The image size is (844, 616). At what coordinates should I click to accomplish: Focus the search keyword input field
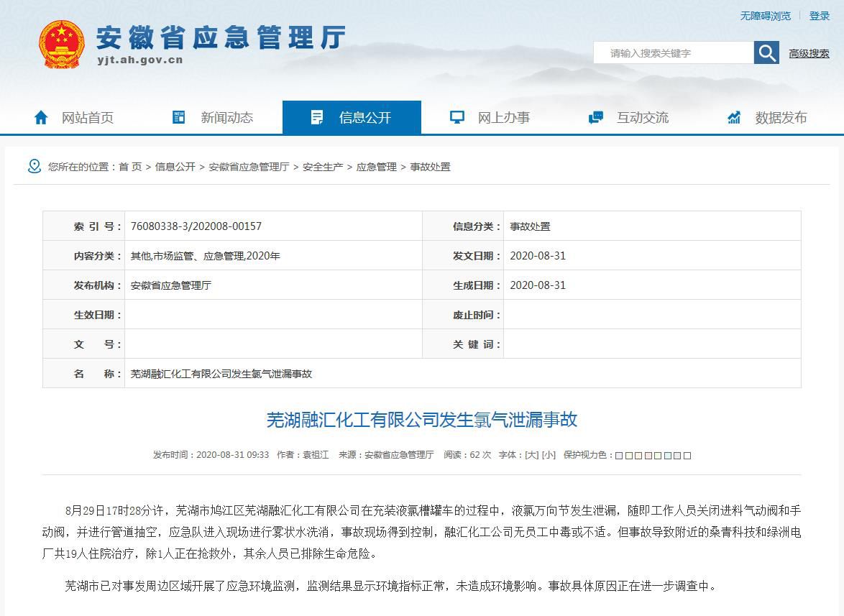[x=673, y=53]
